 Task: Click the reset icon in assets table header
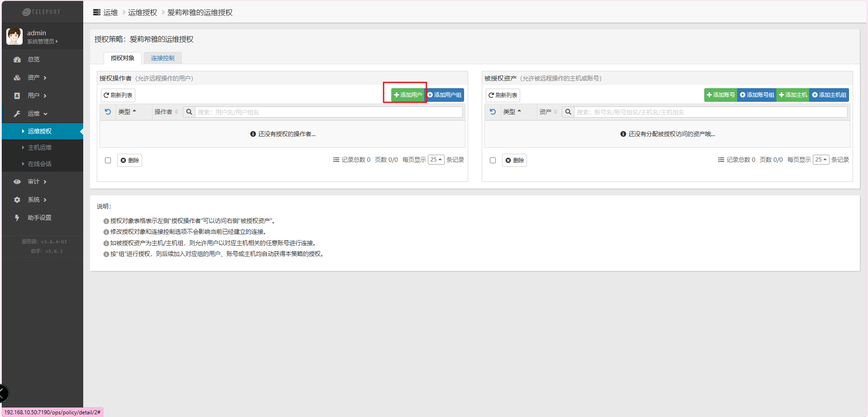tap(493, 112)
